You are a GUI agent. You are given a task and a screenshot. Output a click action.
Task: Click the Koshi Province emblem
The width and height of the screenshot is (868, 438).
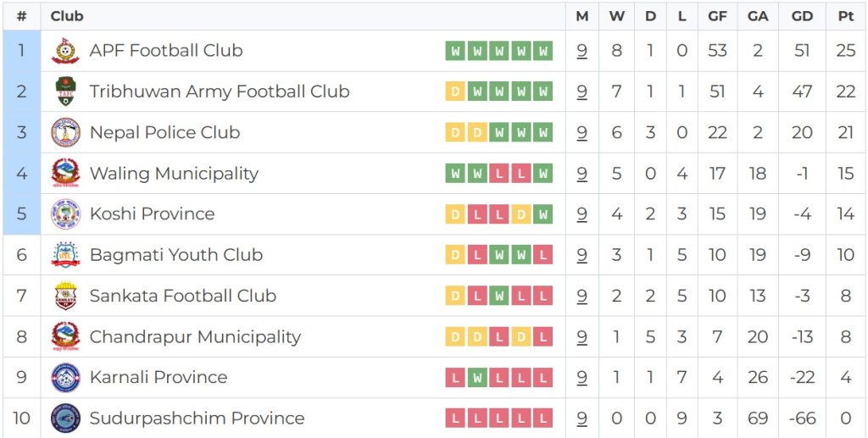tap(65, 214)
